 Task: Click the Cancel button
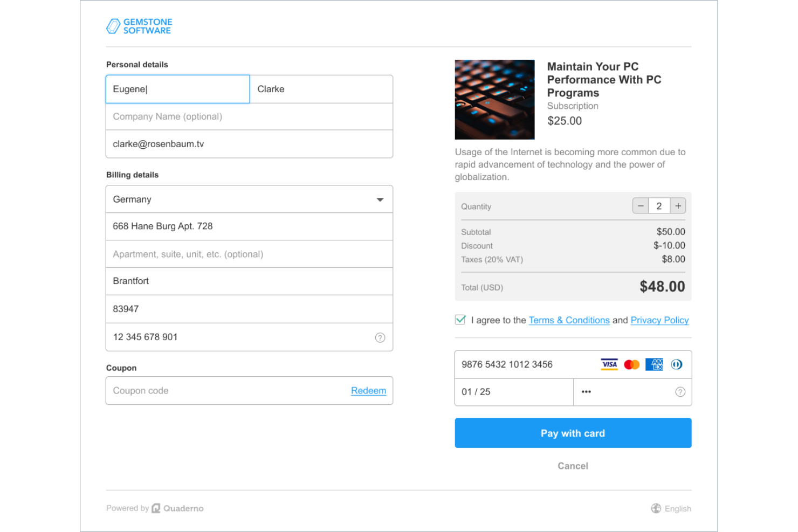(x=573, y=466)
